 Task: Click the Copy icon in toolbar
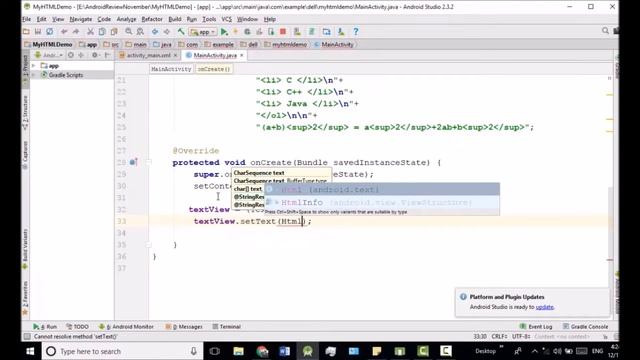click(x=102, y=31)
